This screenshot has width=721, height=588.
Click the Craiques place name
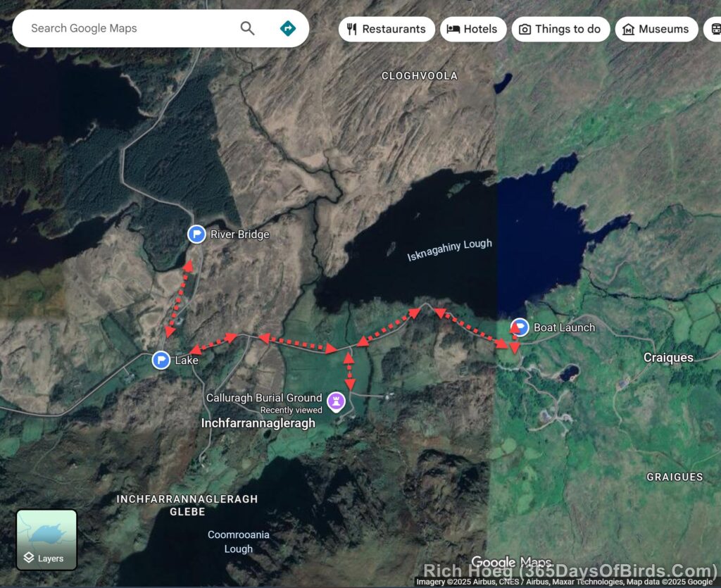[x=668, y=358]
